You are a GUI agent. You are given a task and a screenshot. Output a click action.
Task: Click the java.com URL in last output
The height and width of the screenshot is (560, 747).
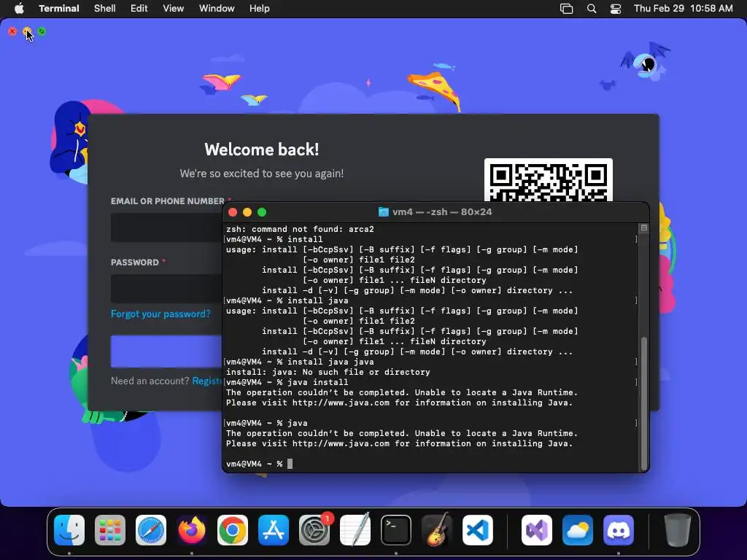pyautogui.click(x=341, y=443)
